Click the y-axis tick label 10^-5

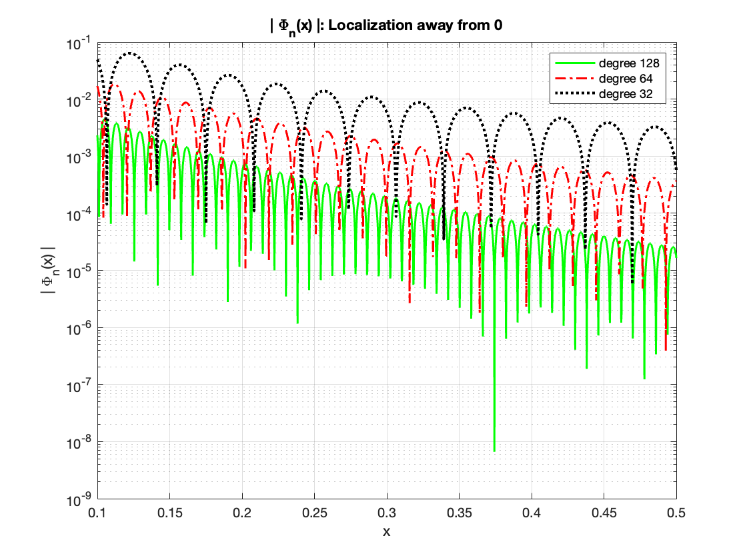click(x=81, y=271)
